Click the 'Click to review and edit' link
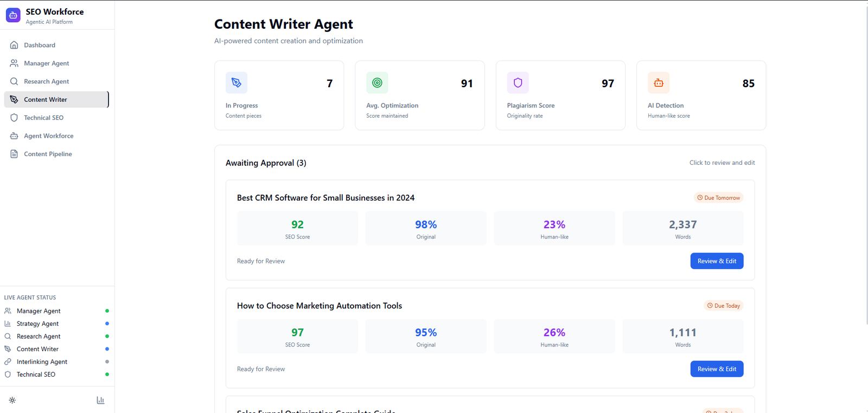 click(722, 163)
